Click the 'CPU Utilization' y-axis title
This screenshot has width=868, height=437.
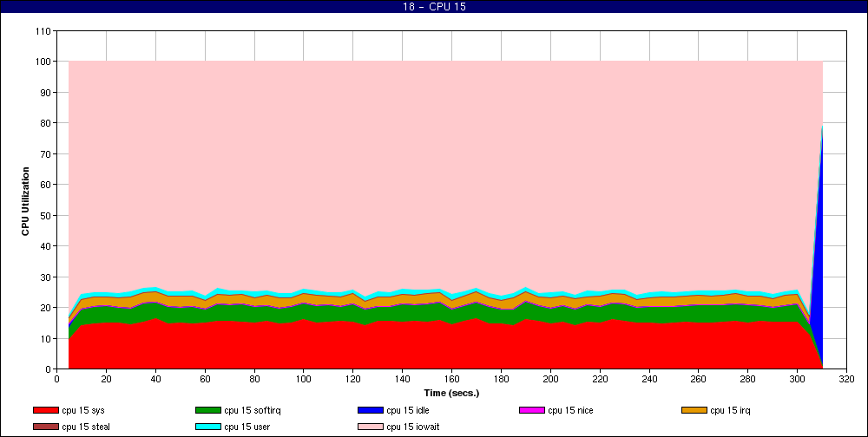[25, 201]
